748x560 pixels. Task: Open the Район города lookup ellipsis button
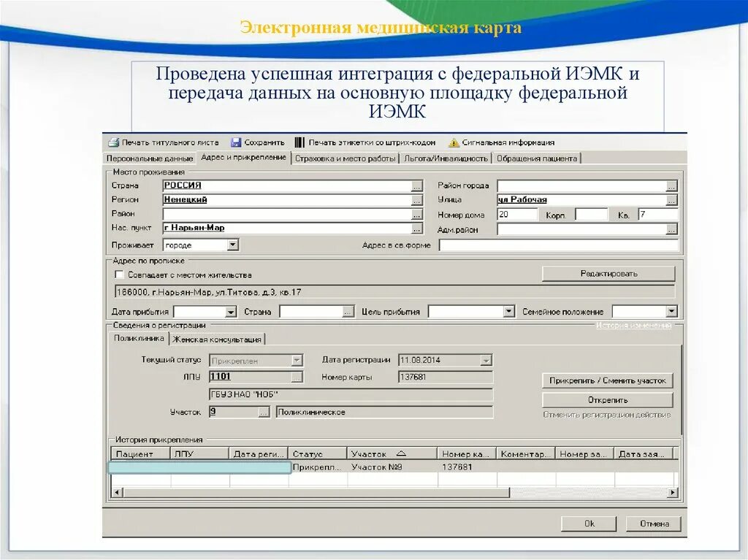(671, 186)
